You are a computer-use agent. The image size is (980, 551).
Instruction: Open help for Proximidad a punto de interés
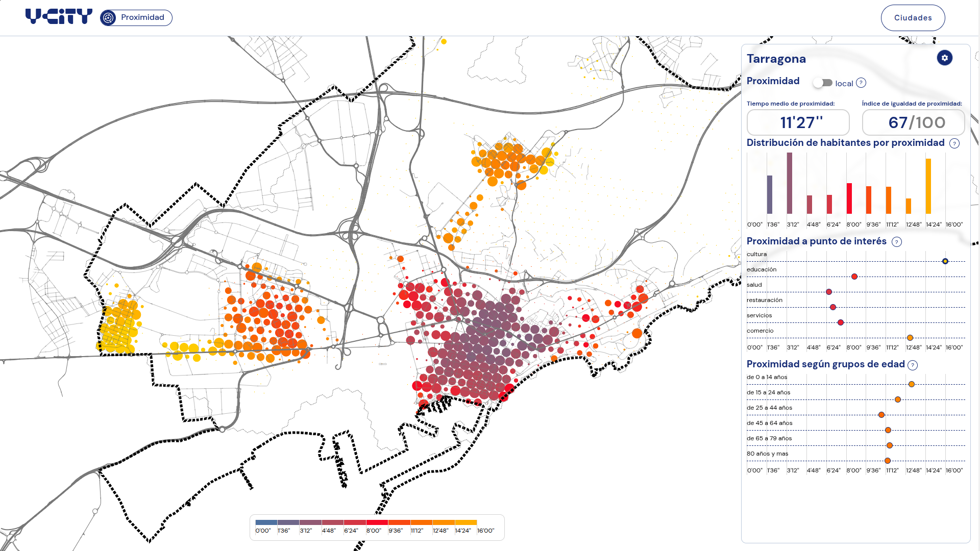[897, 242]
